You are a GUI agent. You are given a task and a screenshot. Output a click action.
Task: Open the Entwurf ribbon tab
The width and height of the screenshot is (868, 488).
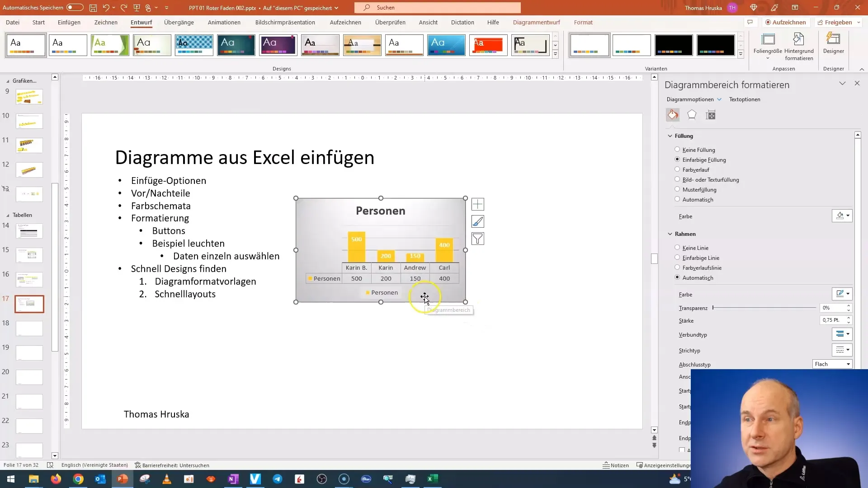coord(142,22)
